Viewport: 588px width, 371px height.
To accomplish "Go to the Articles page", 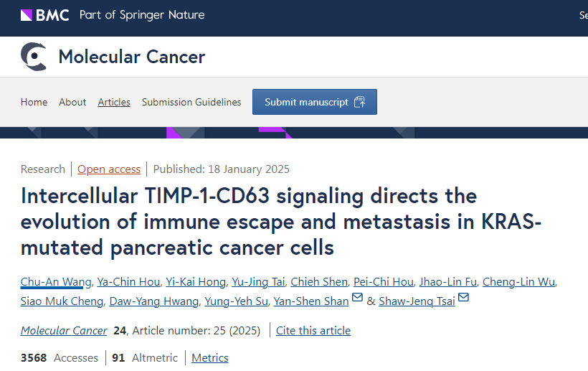I will click(114, 102).
